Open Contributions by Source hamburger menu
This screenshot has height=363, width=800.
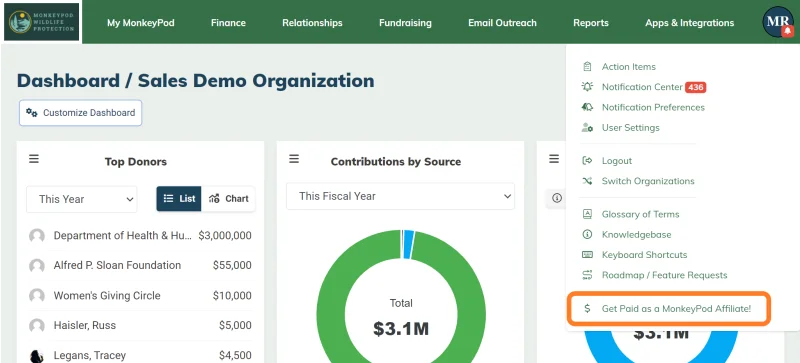294,159
